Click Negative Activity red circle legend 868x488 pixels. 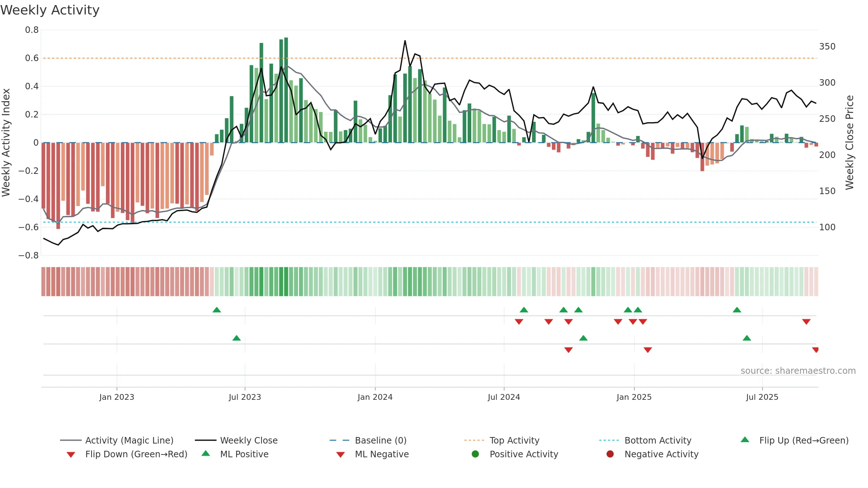click(610, 454)
